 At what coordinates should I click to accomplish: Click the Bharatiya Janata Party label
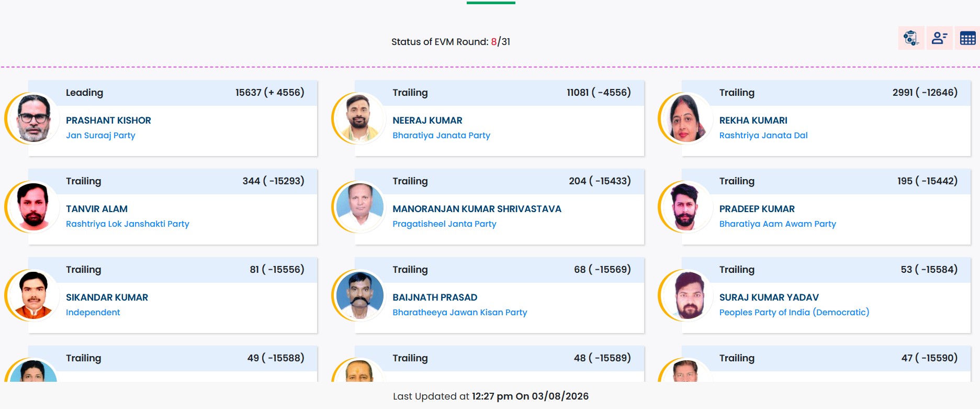[441, 135]
